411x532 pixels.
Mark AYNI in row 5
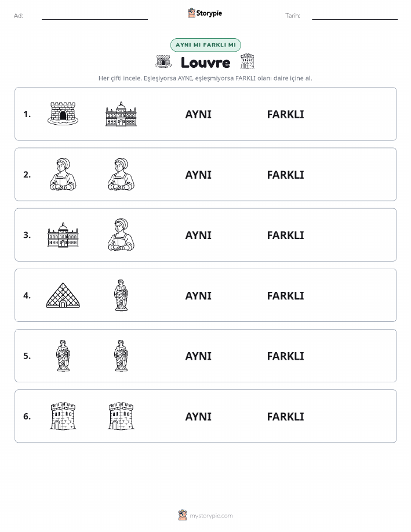(x=198, y=356)
